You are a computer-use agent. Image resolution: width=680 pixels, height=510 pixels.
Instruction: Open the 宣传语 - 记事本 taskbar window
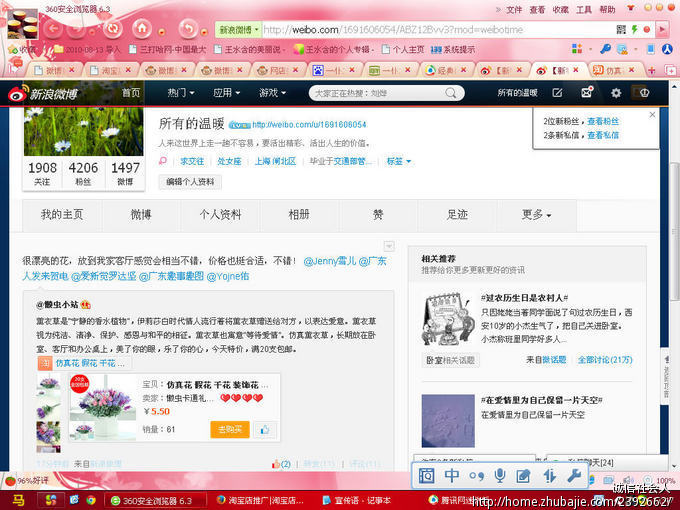tap(356, 500)
